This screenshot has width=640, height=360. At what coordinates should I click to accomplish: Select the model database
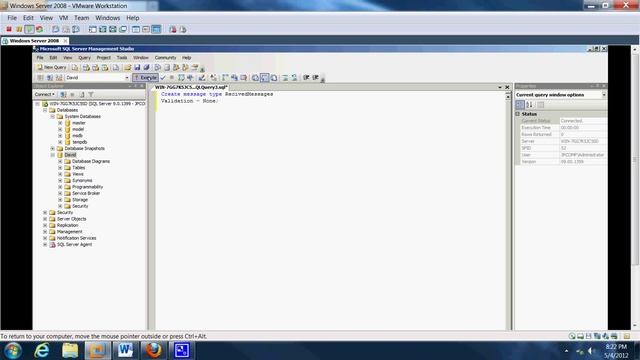78,129
